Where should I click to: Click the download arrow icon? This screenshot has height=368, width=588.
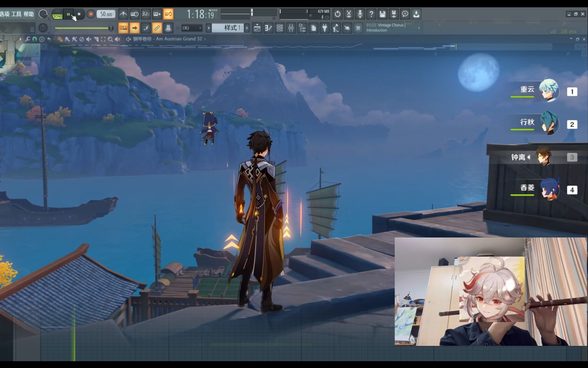coord(416,14)
